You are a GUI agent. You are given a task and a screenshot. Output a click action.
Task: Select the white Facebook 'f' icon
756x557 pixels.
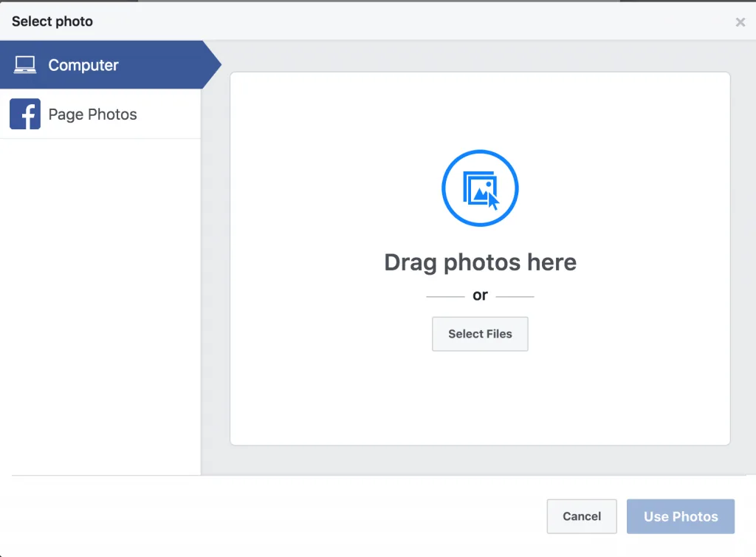click(x=24, y=115)
